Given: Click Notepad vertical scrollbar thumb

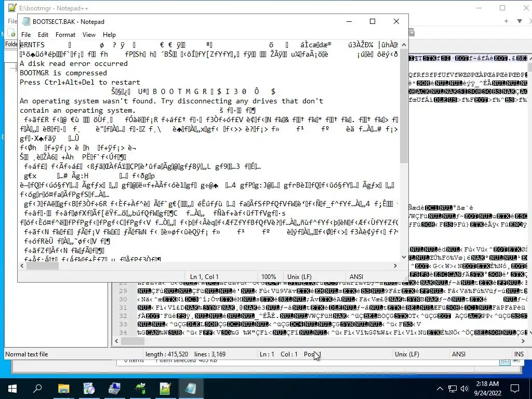Looking at the screenshot, I should (404, 106).
